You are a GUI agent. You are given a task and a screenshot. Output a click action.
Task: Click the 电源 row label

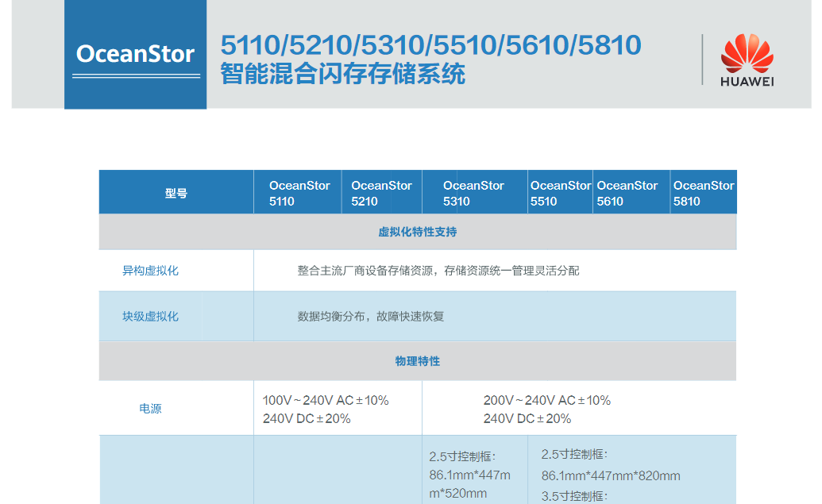[x=151, y=409]
